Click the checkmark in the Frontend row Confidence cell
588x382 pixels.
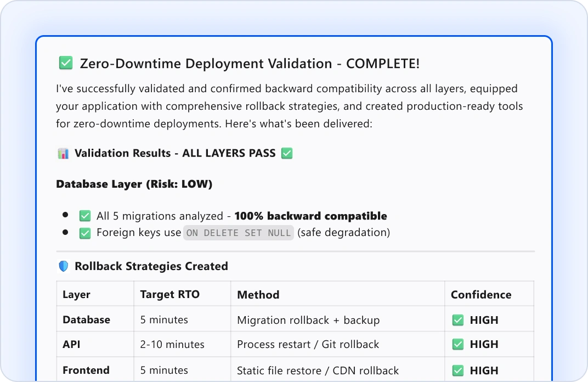(x=458, y=370)
